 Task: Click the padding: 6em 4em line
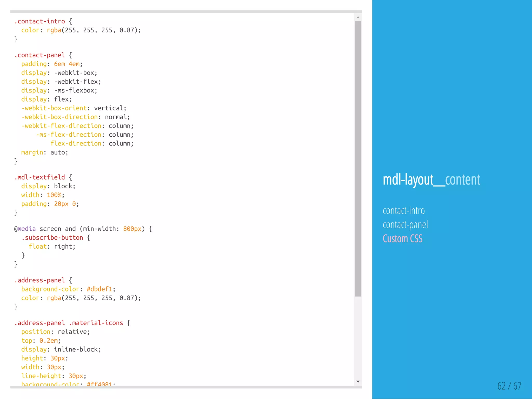52,64
